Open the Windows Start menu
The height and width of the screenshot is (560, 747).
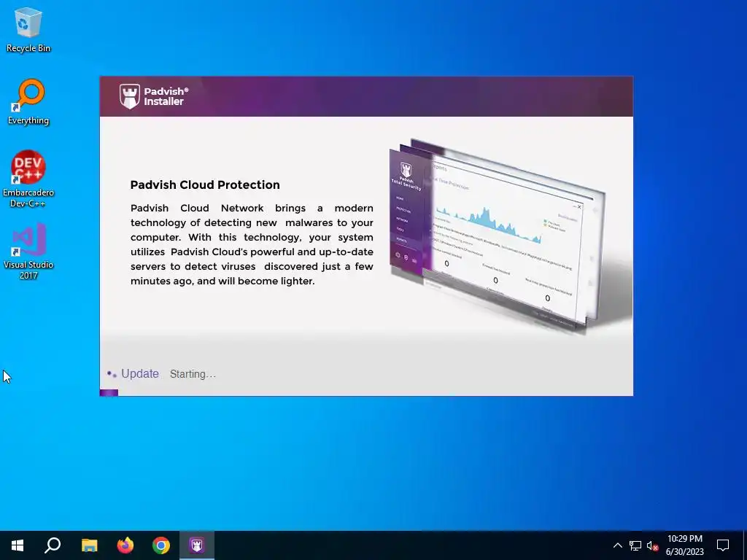point(18,545)
